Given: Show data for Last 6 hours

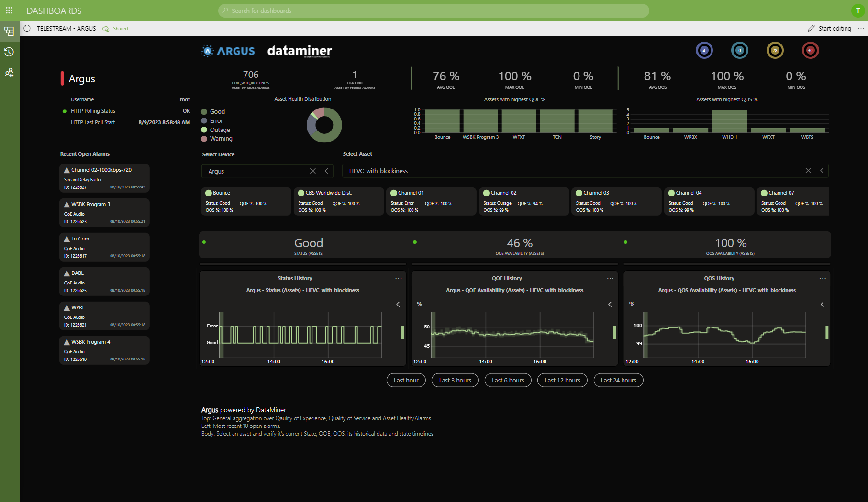Looking at the screenshot, I should (508, 380).
